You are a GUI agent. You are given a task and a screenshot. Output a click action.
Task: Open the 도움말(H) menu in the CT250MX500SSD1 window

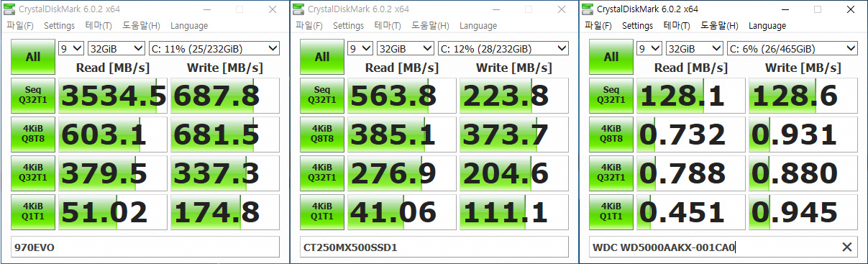430,26
